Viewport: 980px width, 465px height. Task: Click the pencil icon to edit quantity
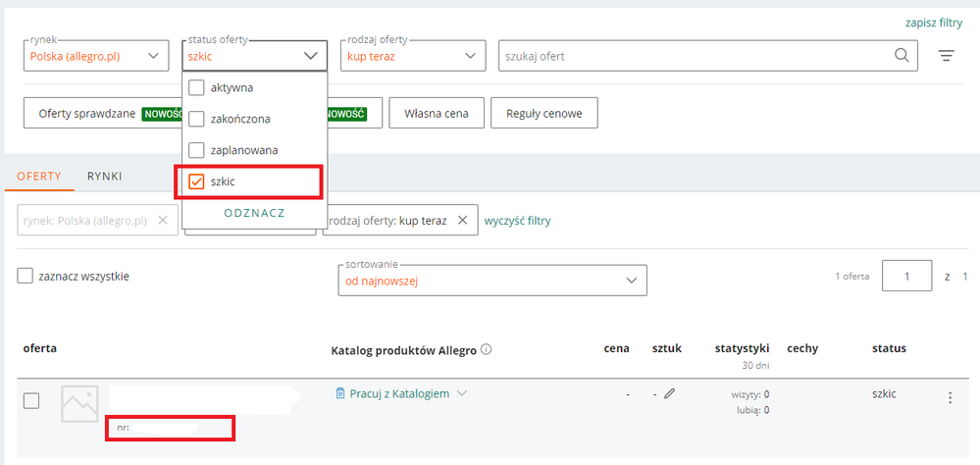[670, 394]
